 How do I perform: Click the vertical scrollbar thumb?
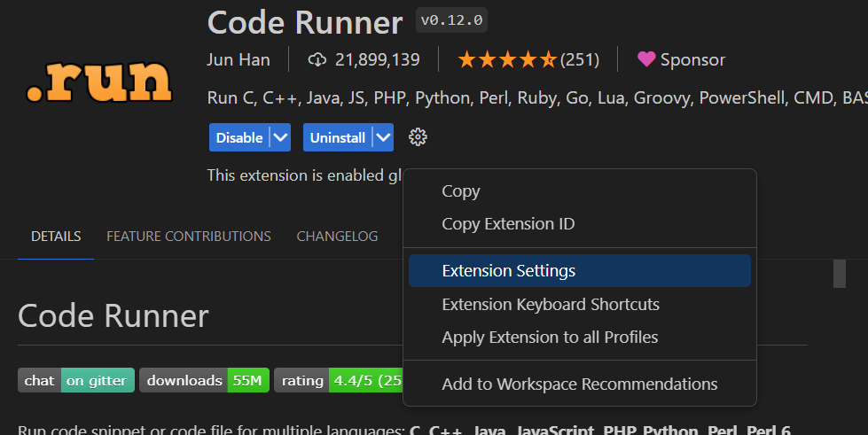pos(840,274)
